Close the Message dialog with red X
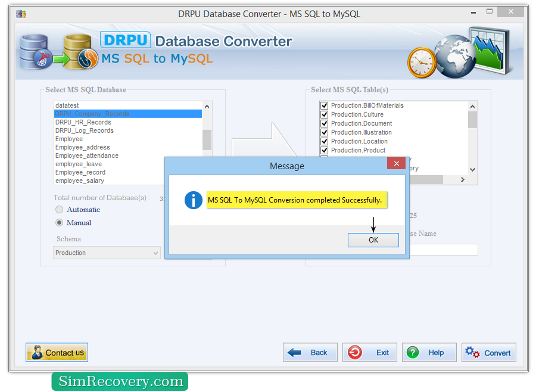Viewport: 536px width, 392px height. [396, 163]
